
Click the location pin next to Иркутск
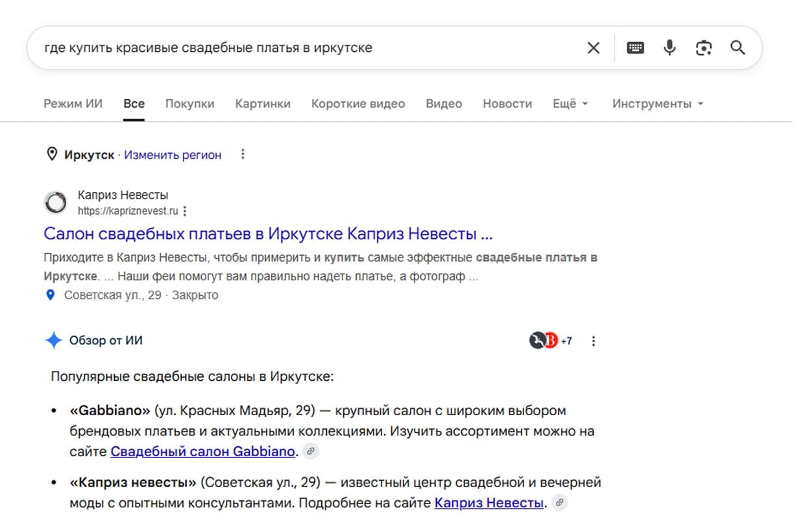click(52, 154)
